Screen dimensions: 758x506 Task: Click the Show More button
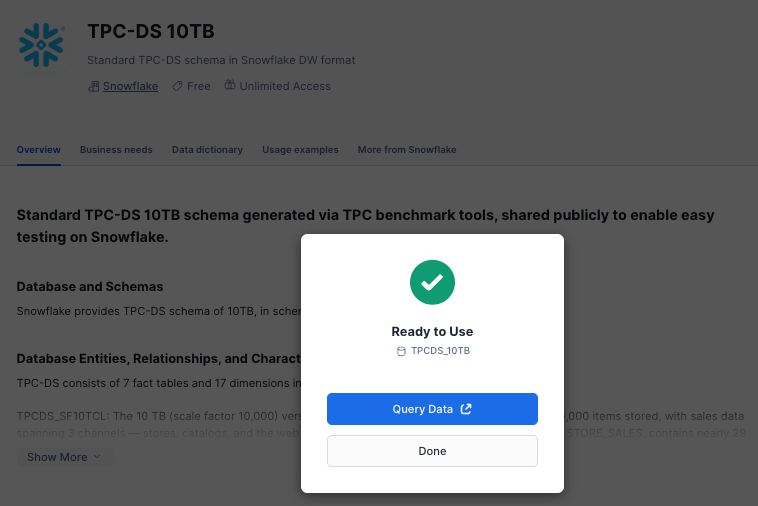coord(65,457)
